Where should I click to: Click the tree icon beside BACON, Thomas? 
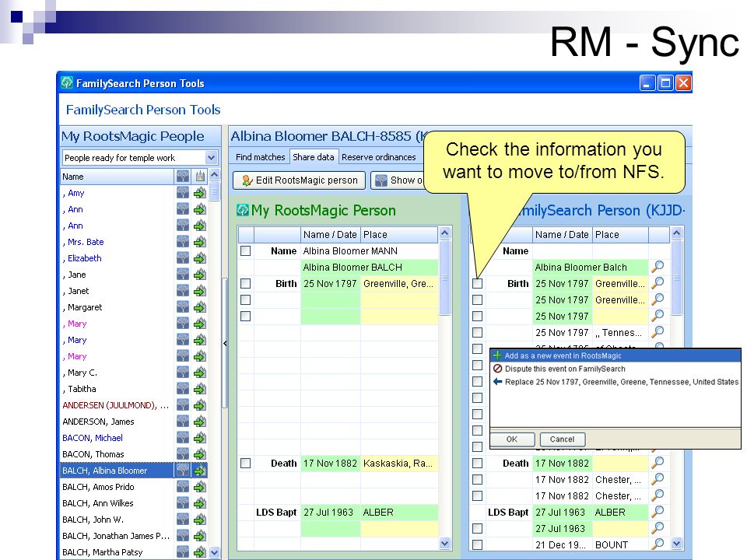182,454
